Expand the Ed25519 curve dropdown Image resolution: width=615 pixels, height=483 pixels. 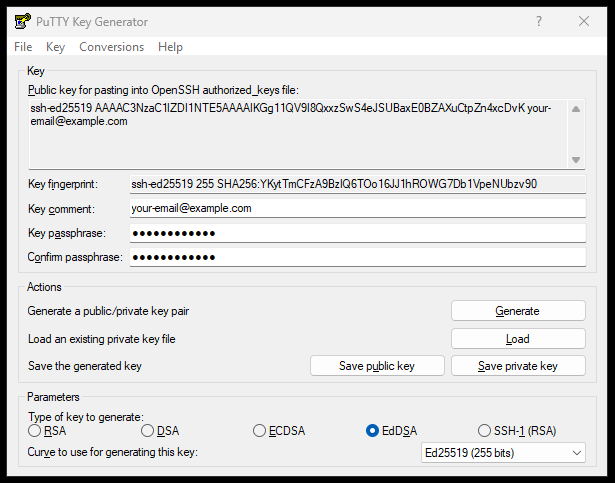pyautogui.click(x=503, y=453)
